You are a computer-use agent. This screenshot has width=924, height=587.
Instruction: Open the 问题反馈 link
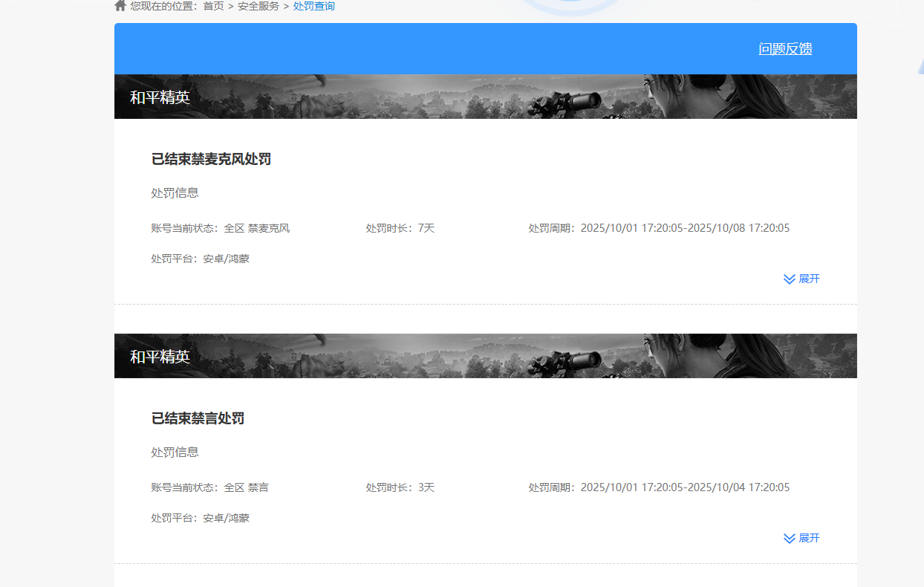click(785, 49)
